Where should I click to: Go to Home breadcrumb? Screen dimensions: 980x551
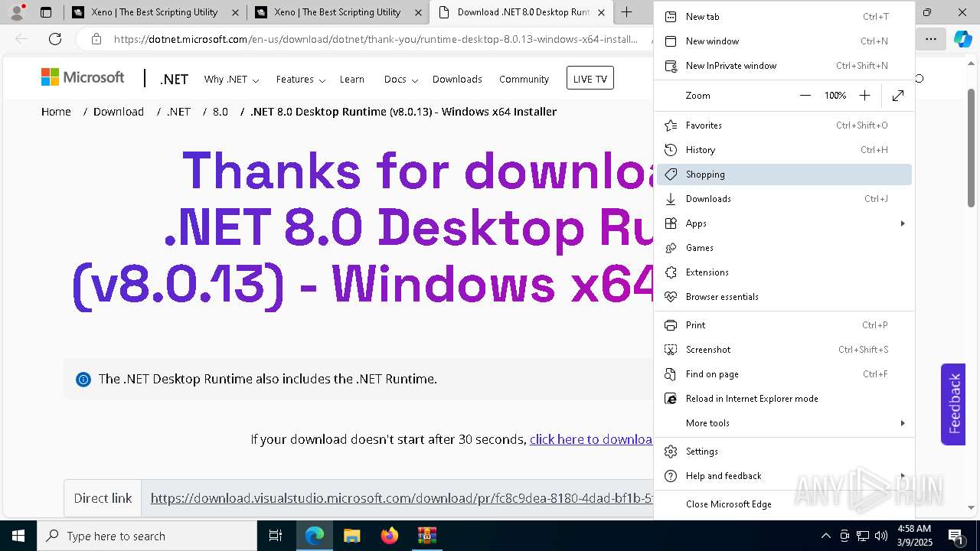pyautogui.click(x=56, y=112)
